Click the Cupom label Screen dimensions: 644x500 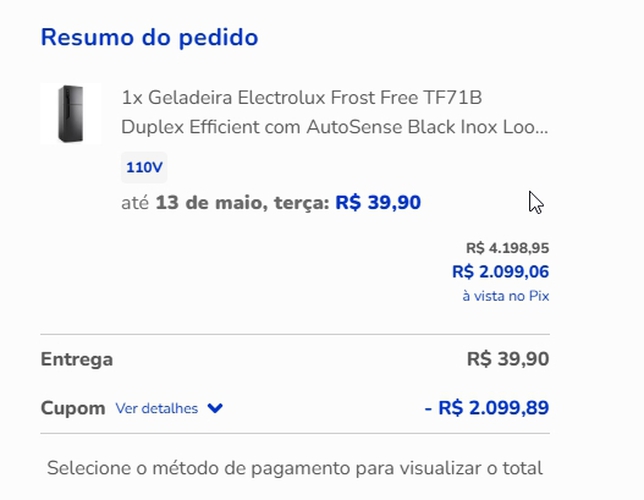[x=73, y=408]
